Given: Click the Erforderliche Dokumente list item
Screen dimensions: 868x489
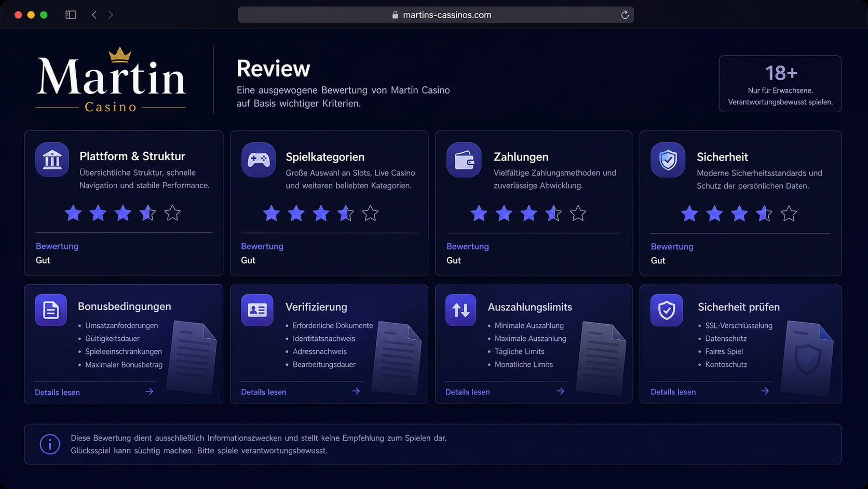Looking at the screenshot, I should (333, 325).
